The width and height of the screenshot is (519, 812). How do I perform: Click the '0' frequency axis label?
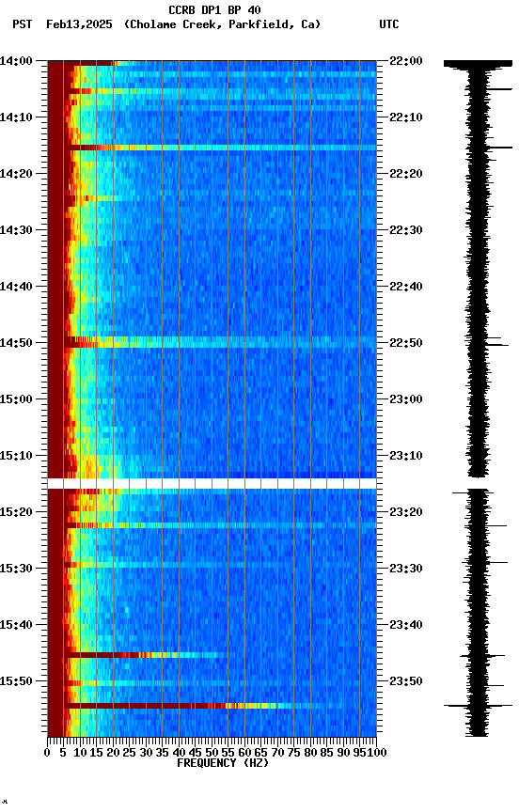coord(47,754)
